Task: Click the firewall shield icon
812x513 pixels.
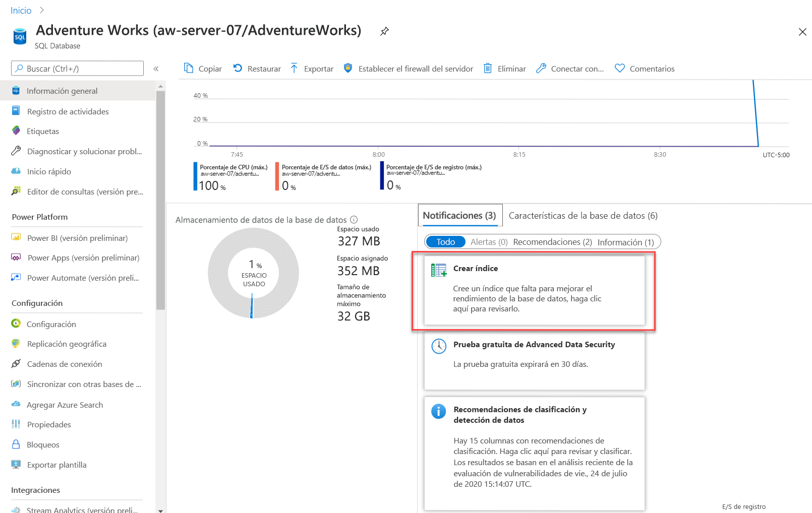Action: 348,68
